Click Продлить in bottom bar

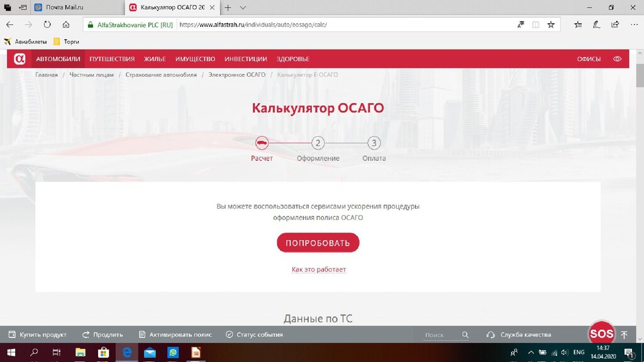pos(103,334)
